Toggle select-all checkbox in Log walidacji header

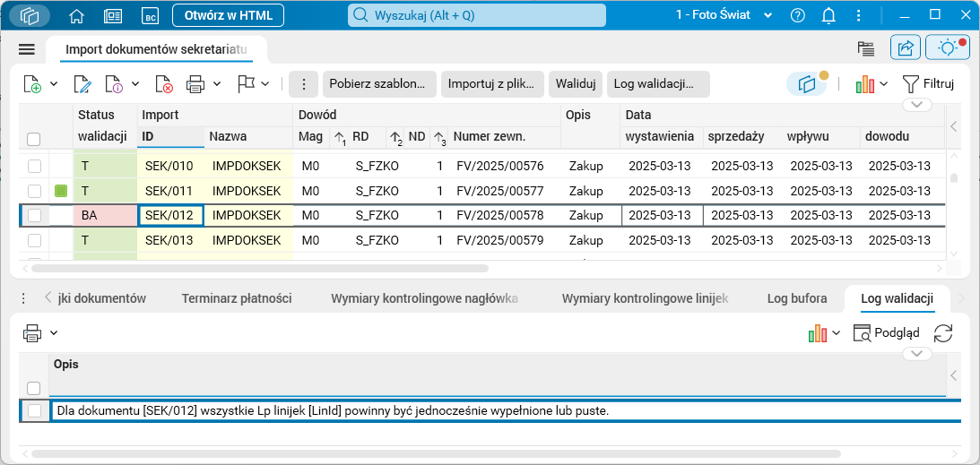click(x=34, y=388)
